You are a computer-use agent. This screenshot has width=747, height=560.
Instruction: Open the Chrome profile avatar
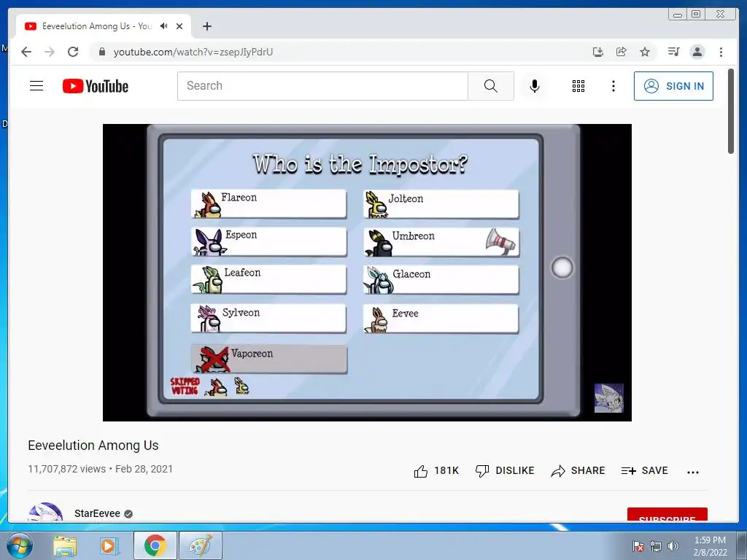pos(697,52)
